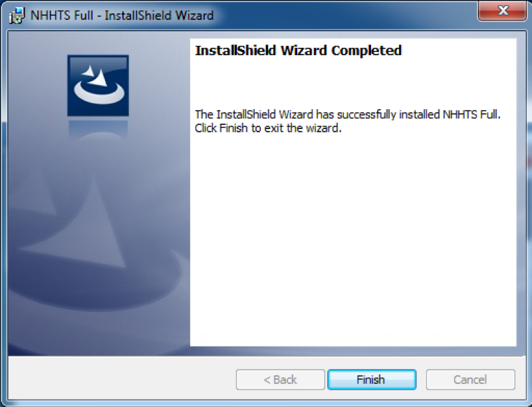Close the wizard with the red X button

click(503, 11)
